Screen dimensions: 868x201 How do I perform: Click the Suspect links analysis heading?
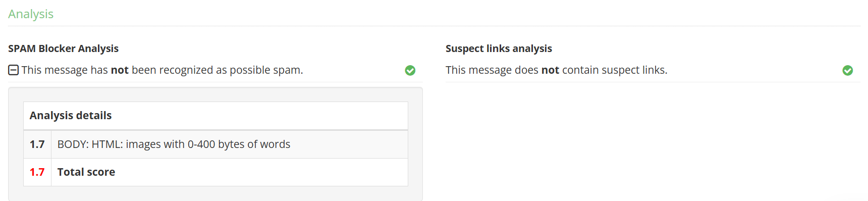[499, 48]
